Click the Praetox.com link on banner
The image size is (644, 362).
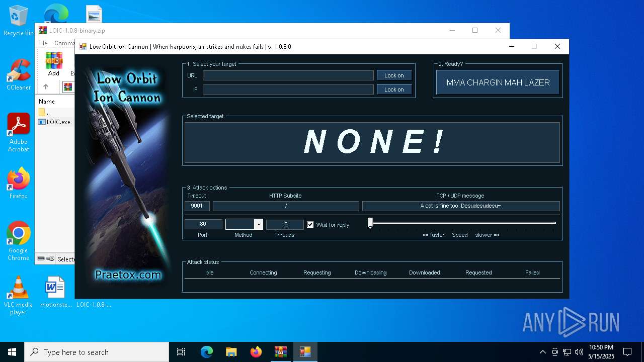point(128,275)
